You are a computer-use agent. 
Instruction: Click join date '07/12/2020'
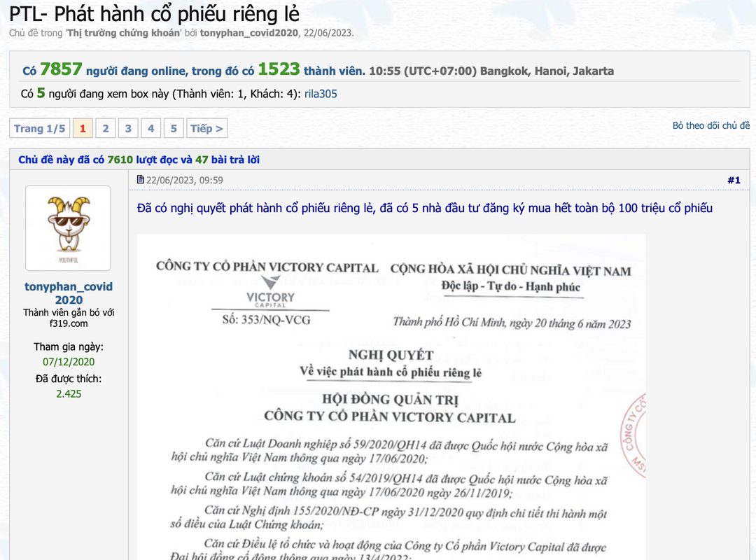coord(69,362)
